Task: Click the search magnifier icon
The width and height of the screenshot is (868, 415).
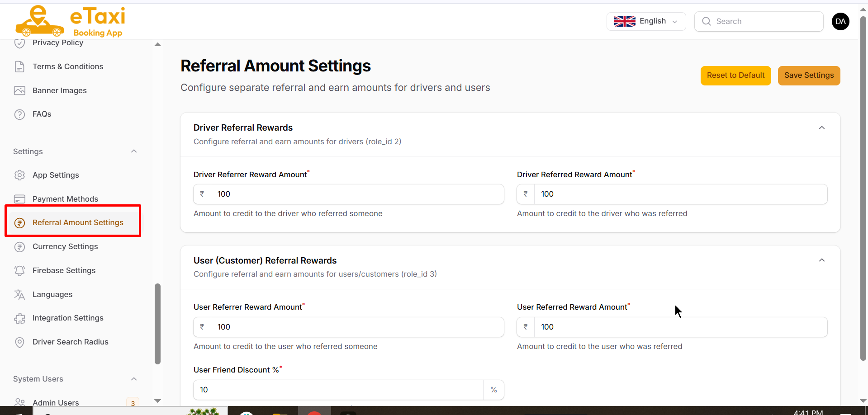Action: tap(706, 21)
